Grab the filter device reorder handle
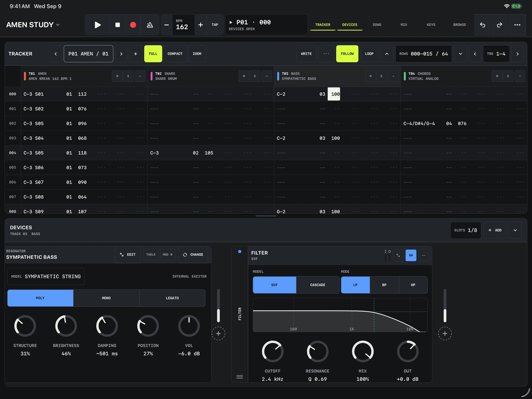The height and width of the screenshot is (399, 532). pyautogui.click(x=240, y=377)
